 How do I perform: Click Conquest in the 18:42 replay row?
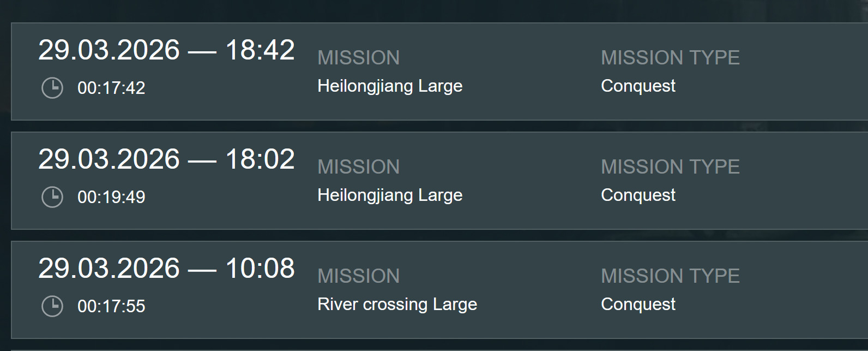[638, 86]
